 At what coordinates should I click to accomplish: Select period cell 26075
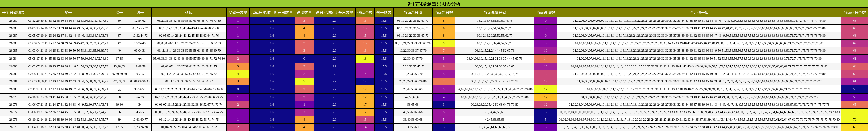[13, 127]
